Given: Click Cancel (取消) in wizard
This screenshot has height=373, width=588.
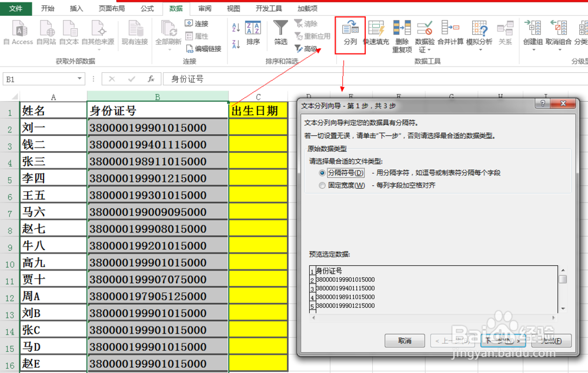Looking at the screenshot, I should (405, 341).
